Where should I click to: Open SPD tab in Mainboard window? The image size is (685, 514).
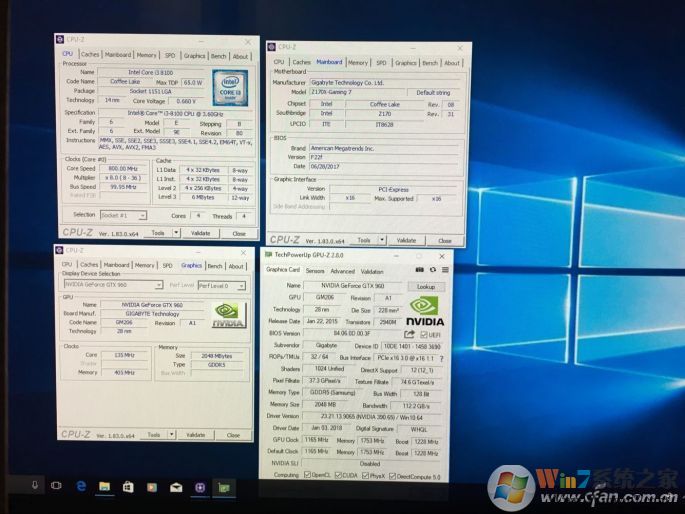point(381,63)
